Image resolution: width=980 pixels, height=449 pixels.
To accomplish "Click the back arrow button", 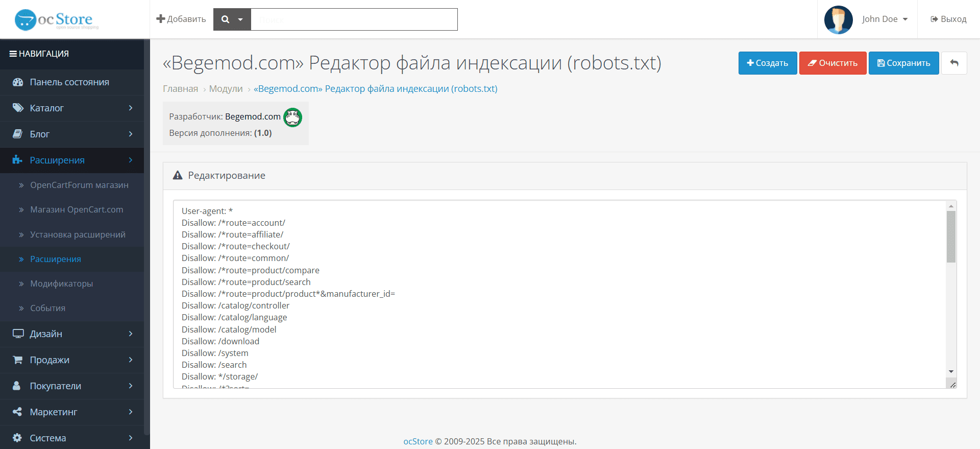I will (x=954, y=63).
